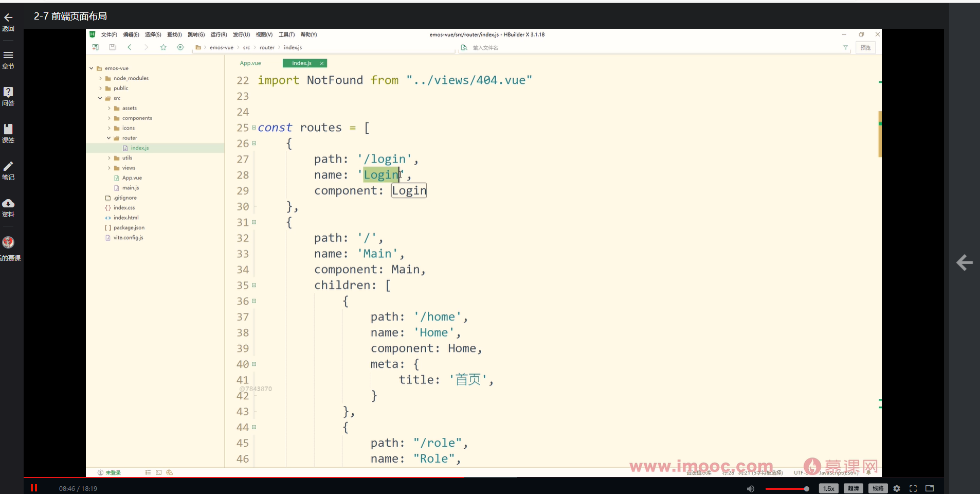Collapse the src folder

[100, 98]
